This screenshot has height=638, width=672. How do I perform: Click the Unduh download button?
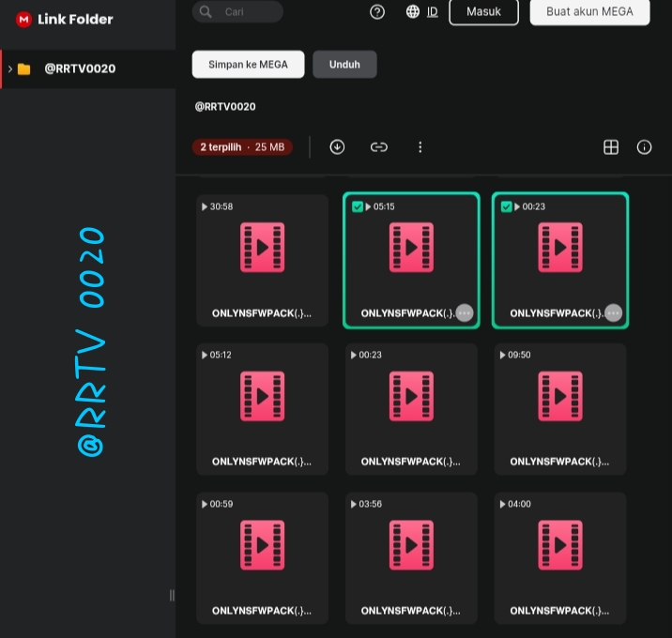click(344, 65)
